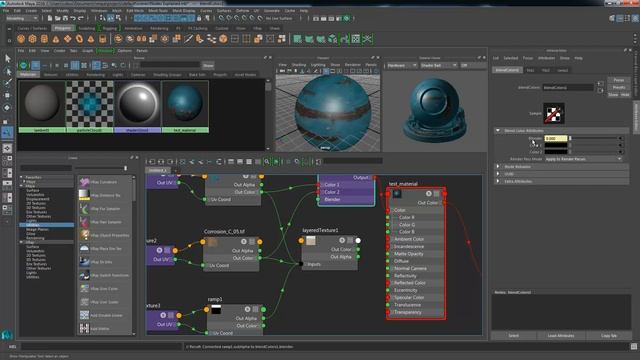Expand the Node Behavior section
This screenshot has height=360, width=640.
(x=498, y=167)
